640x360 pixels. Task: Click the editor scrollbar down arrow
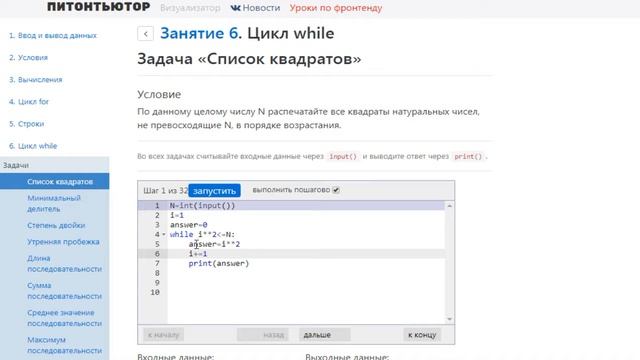point(449,319)
